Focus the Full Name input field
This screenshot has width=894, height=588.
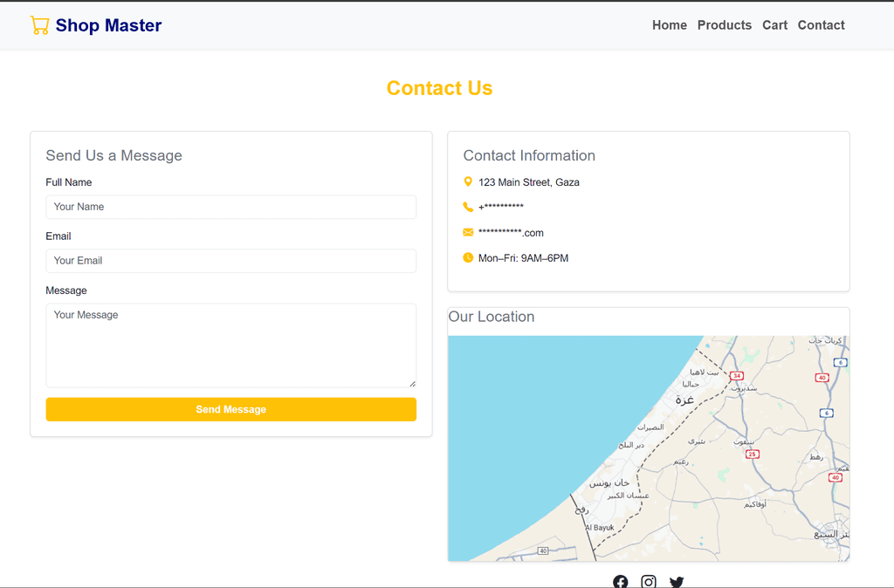point(230,207)
